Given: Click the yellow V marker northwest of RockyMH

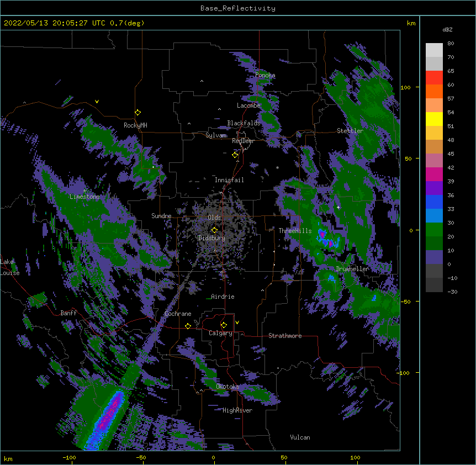Looking at the screenshot, I should [x=97, y=102].
